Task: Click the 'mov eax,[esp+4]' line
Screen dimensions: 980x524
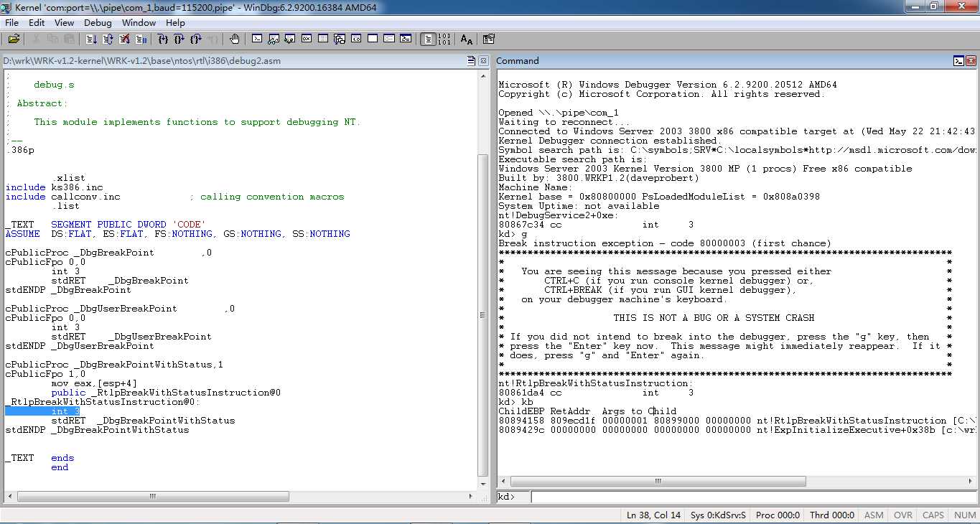Action: click(94, 383)
